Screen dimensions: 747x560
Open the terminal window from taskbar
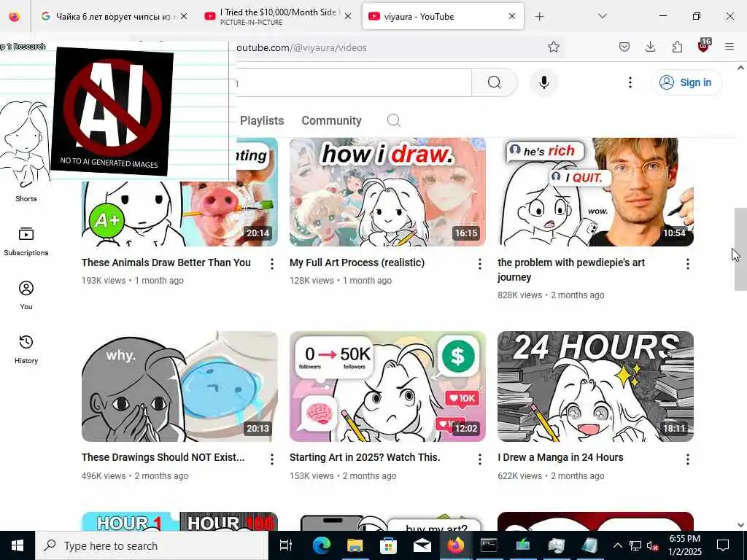point(489,545)
